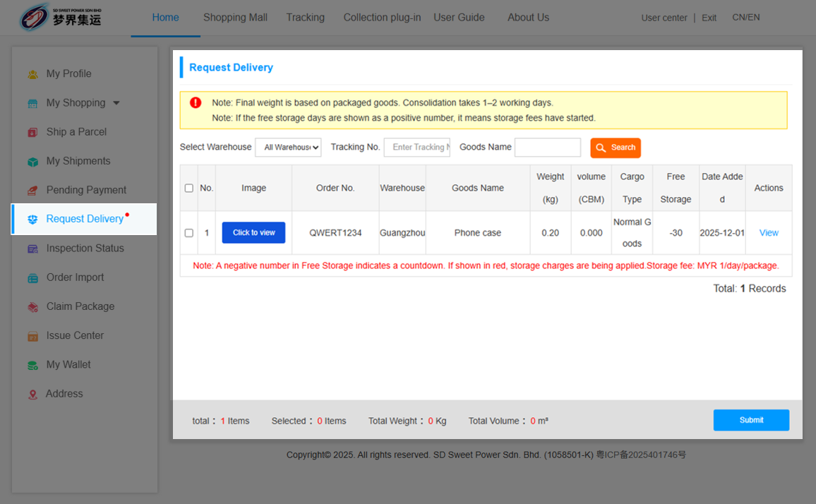Image resolution: width=816 pixels, height=504 pixels.
Task: Open Issue Center in sidebar
Action: click(x=75, y=336)
